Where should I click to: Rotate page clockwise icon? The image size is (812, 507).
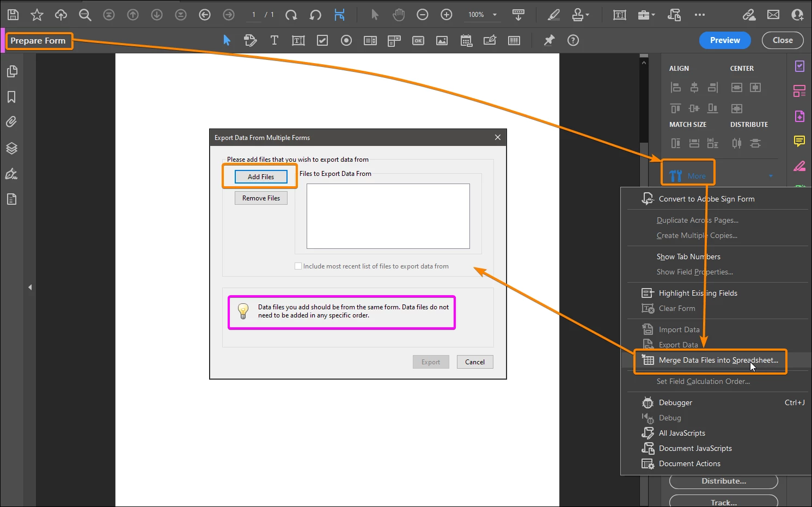(291, 15)
